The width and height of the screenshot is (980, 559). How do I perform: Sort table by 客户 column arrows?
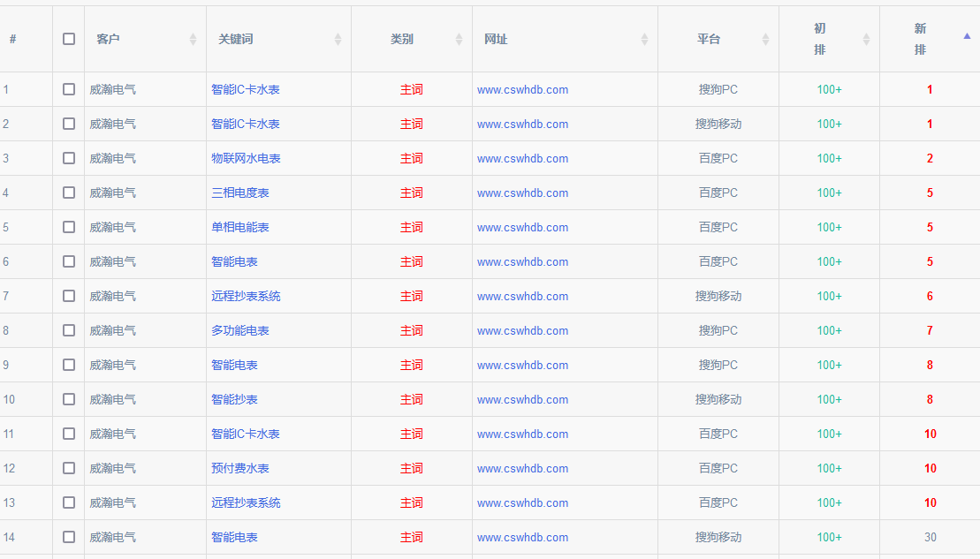(x=194, y=40)
